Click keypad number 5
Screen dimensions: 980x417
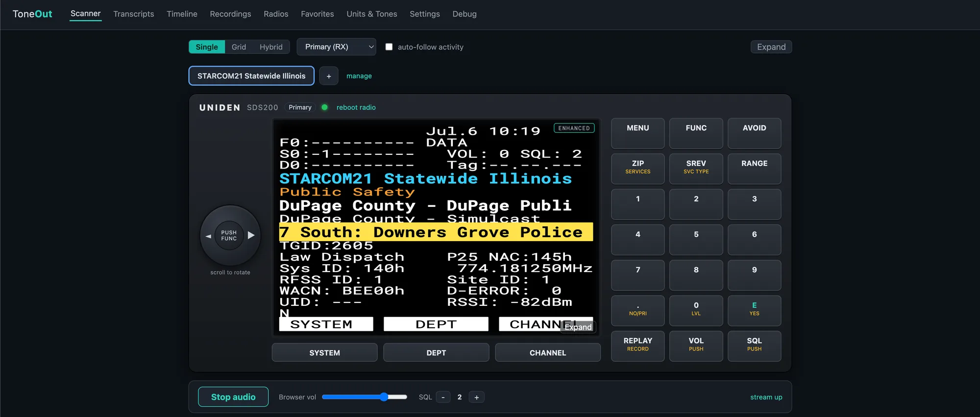click(696, 240)
